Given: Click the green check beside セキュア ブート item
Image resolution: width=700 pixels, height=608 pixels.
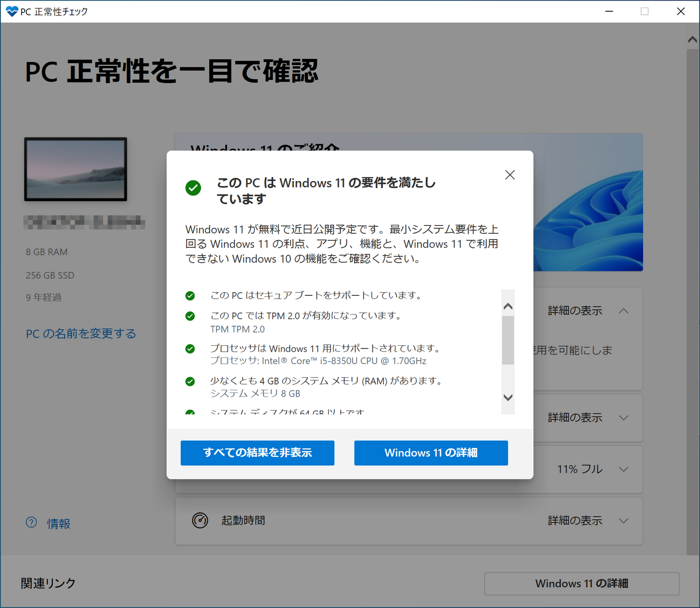Looking at the screenshot, I should click(x=190, y=295).
